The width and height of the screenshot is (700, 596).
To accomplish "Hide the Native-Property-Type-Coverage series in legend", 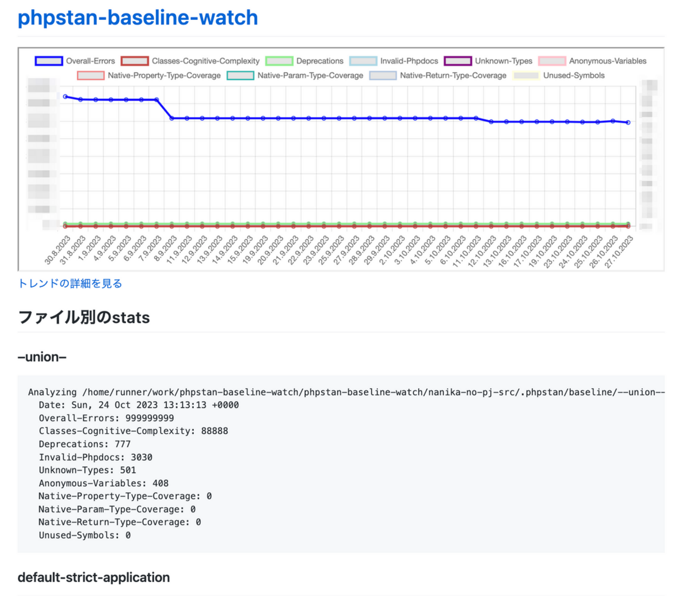I will 90,75.
